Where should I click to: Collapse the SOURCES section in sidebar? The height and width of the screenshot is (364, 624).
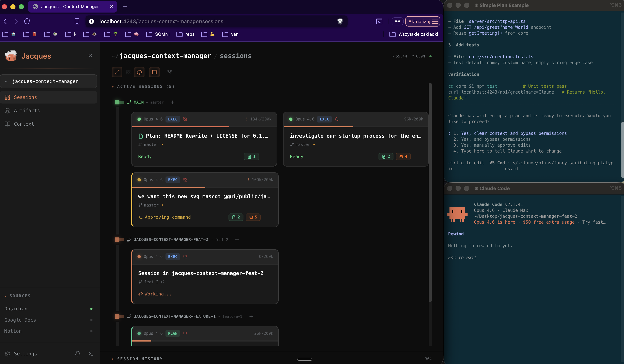coord(17,296)
